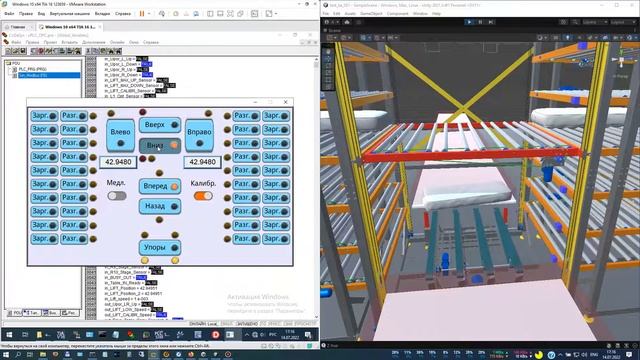
Task: Open guest VM Windows Start button
Action: [x=9, y=335]
